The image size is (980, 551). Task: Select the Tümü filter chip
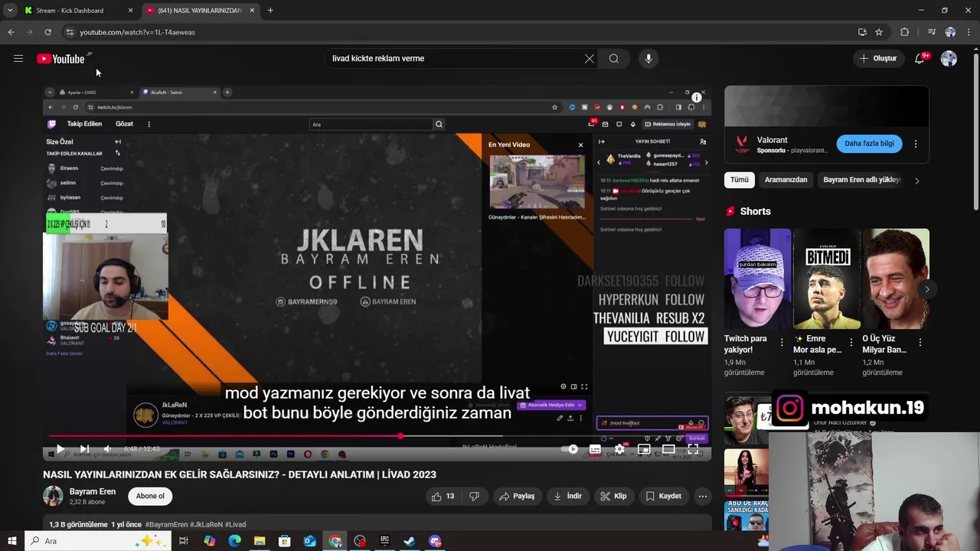pos(739,180)
